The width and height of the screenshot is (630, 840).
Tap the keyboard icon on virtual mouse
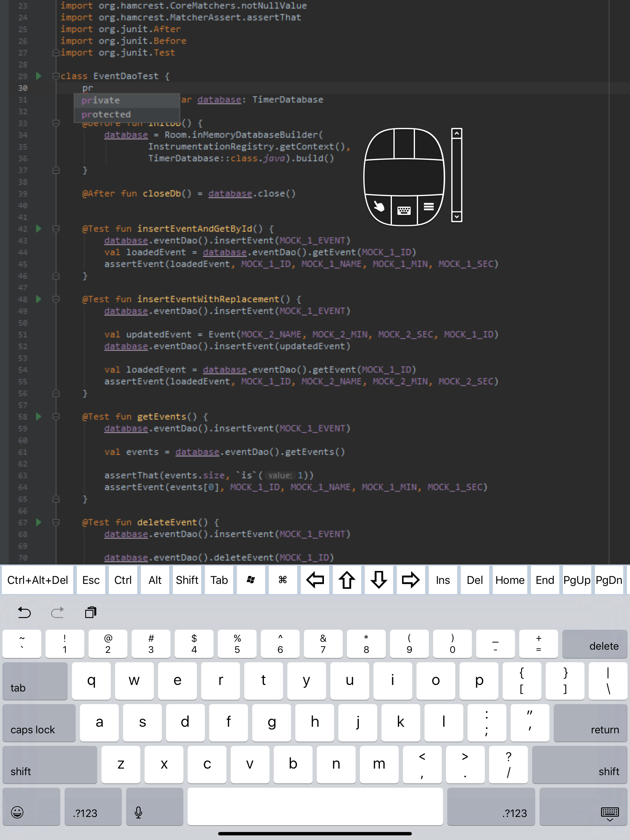coord(404,210)
